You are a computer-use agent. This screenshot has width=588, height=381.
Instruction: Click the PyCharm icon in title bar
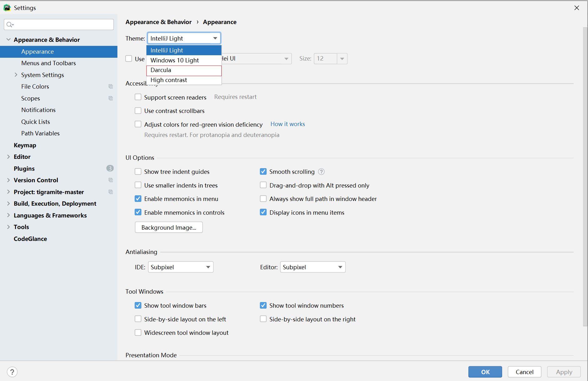[7, 8]
